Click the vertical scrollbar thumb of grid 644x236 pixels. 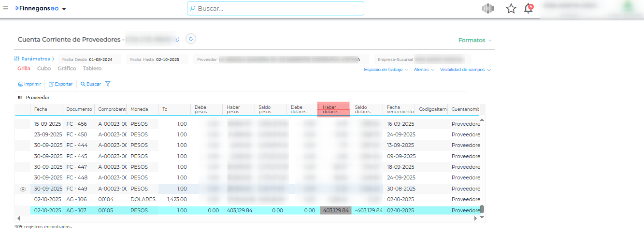pyautogui.click(x=482, y=209)
